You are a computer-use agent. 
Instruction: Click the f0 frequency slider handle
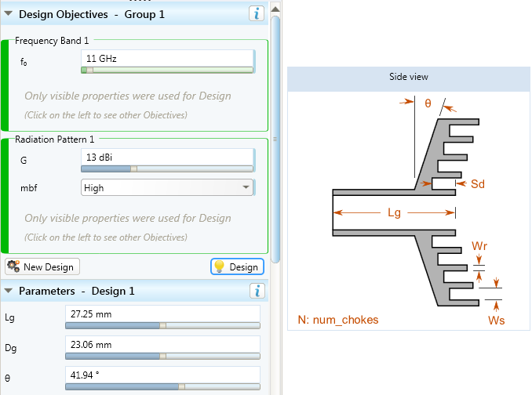click(x=89, y=70)
